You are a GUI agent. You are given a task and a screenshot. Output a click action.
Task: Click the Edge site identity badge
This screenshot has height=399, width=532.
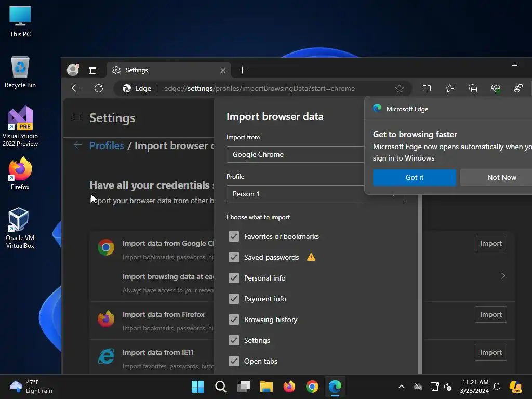coord(137,88)
